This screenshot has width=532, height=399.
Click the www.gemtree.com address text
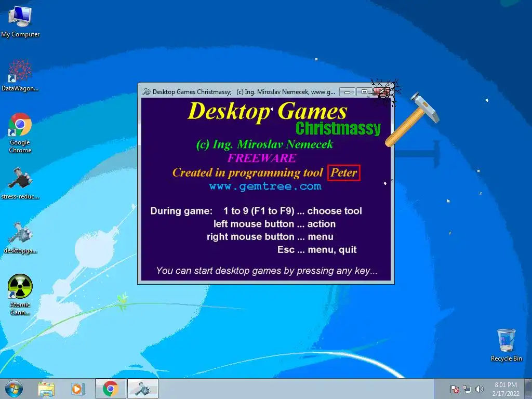pos(265,187)
